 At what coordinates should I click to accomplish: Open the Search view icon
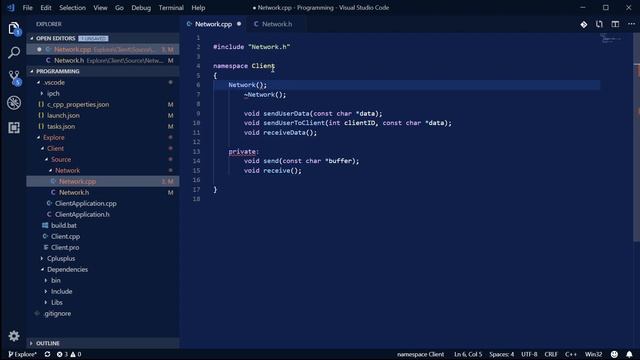[14, 52]
